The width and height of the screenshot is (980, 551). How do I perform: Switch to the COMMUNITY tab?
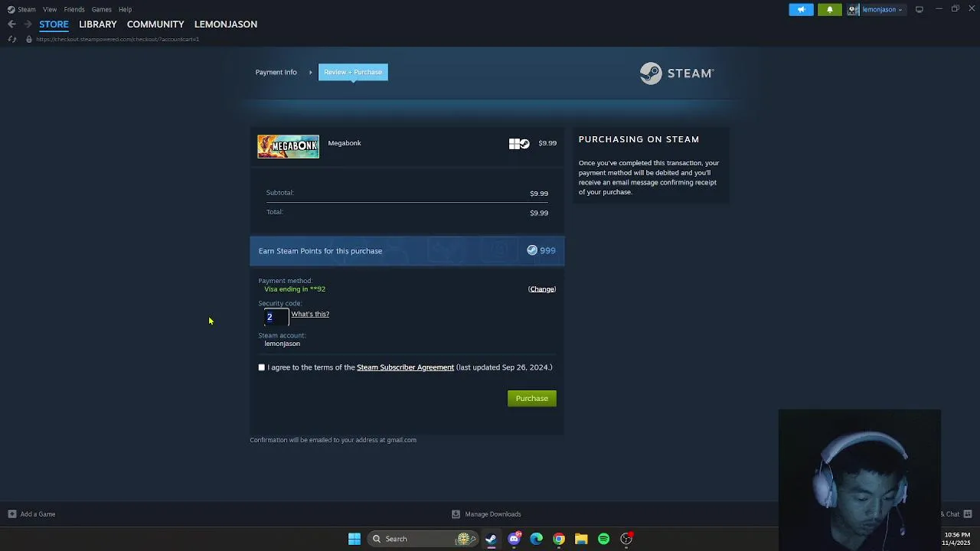tap(155, 24)
